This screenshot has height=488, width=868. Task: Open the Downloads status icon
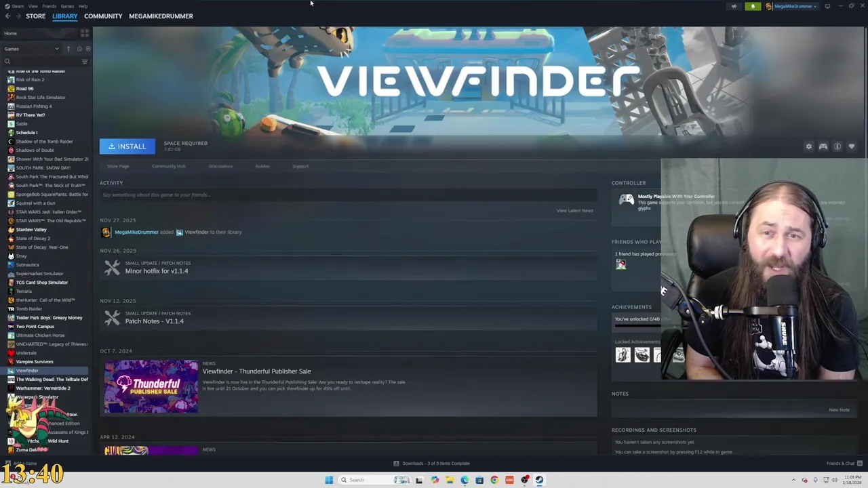(396, 464)
